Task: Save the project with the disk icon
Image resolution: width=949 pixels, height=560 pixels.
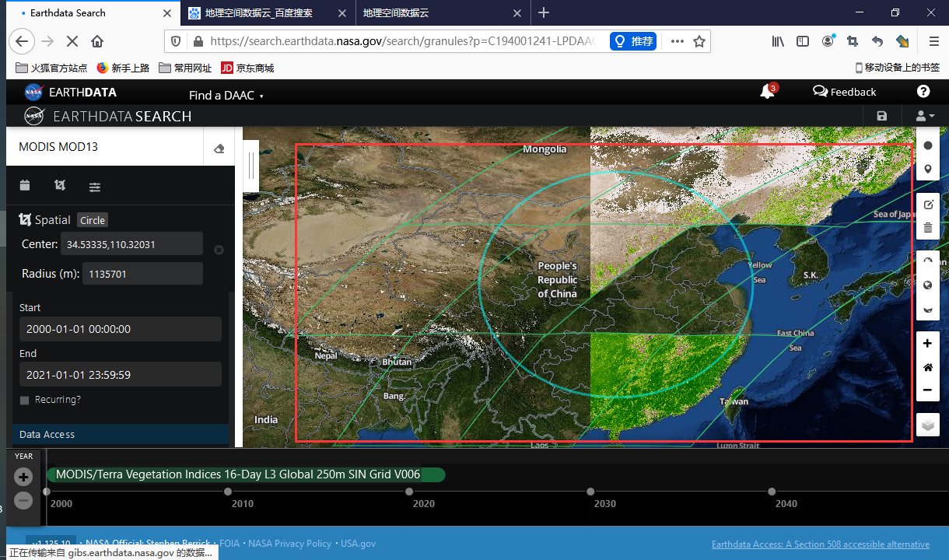Action: point(881,115)
